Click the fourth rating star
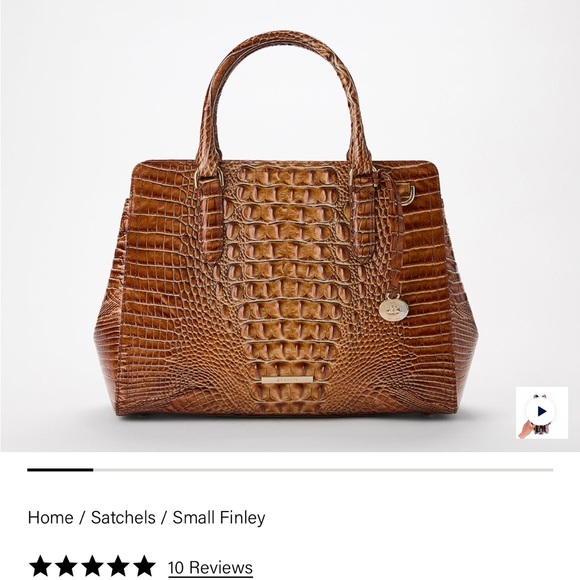This screenshot has height=580, width=580. point(118,566)
